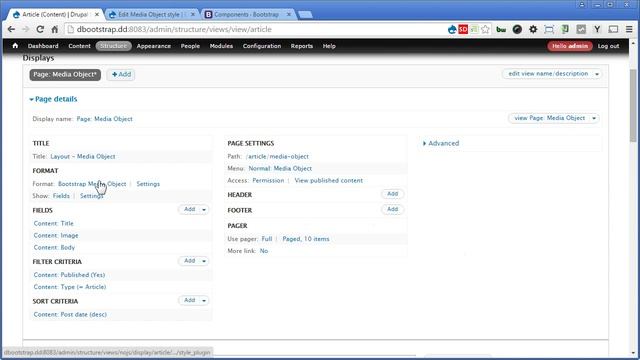Open a new browser tab
This screenshot has width=640, height=360.
point(305,15)
